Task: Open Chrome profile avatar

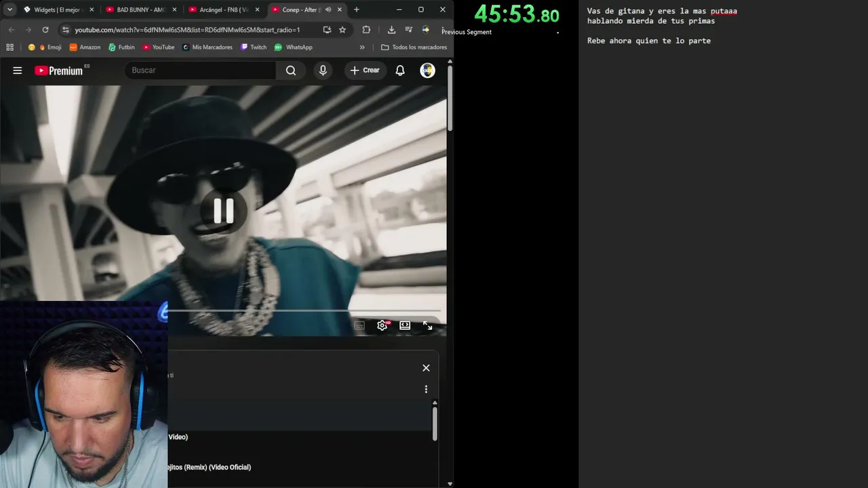Action: click(426, 30)
